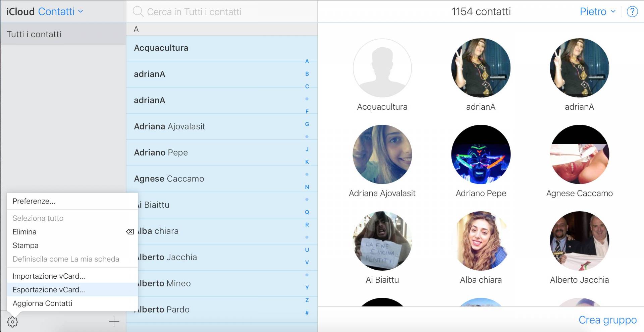Choose Definiscila come La mia scheda
Screen dimensions: 644x332
pos(72,259)
